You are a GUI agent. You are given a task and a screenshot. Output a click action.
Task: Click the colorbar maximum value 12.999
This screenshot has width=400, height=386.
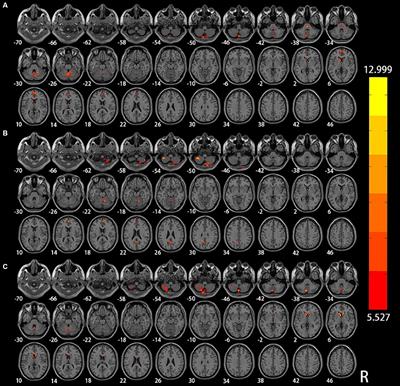(378, 70)
